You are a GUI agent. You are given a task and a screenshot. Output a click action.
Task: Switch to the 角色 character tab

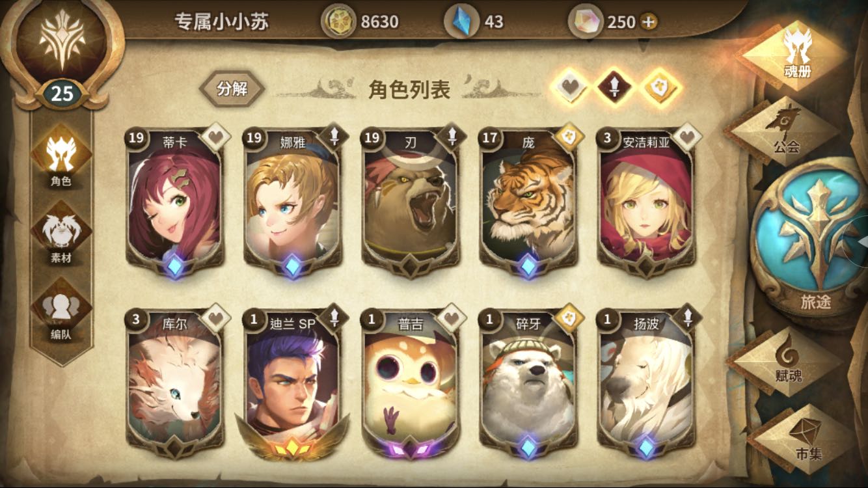click(61, 156)
